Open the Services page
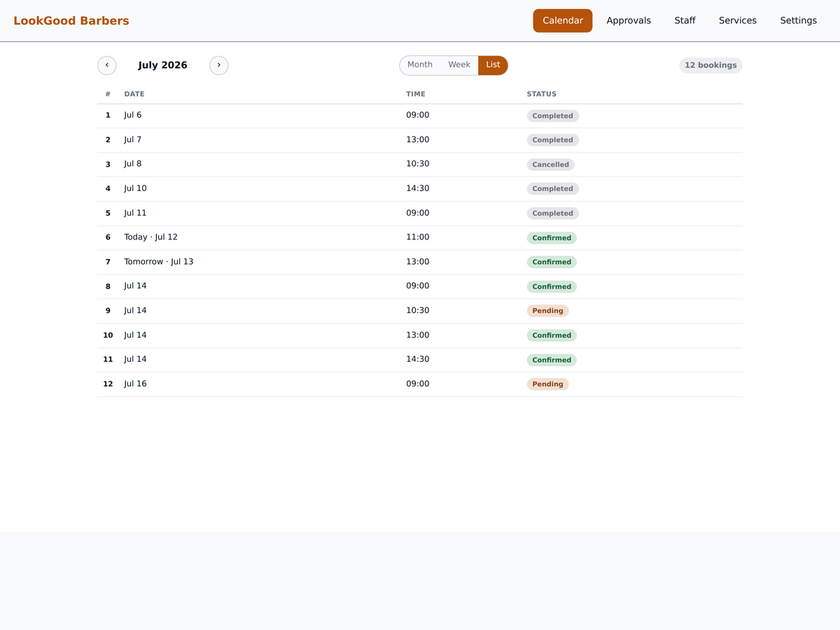Screen dimensions: 840x630 [738, 21]
